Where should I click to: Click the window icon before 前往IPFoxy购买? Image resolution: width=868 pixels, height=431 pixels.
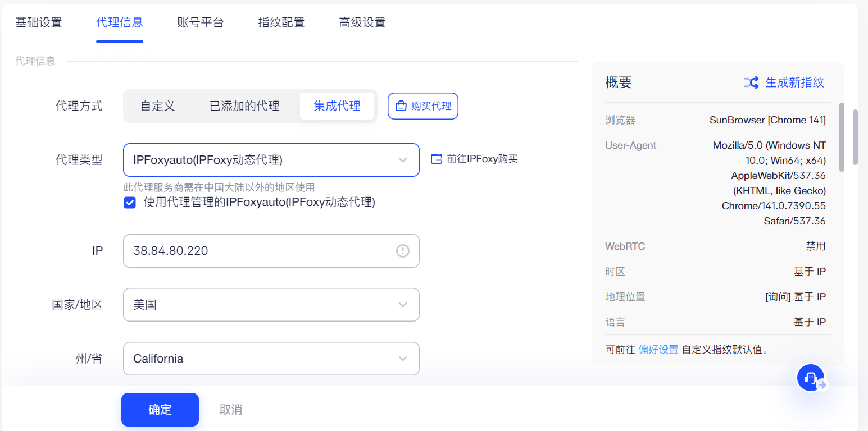tap(437, 159)
